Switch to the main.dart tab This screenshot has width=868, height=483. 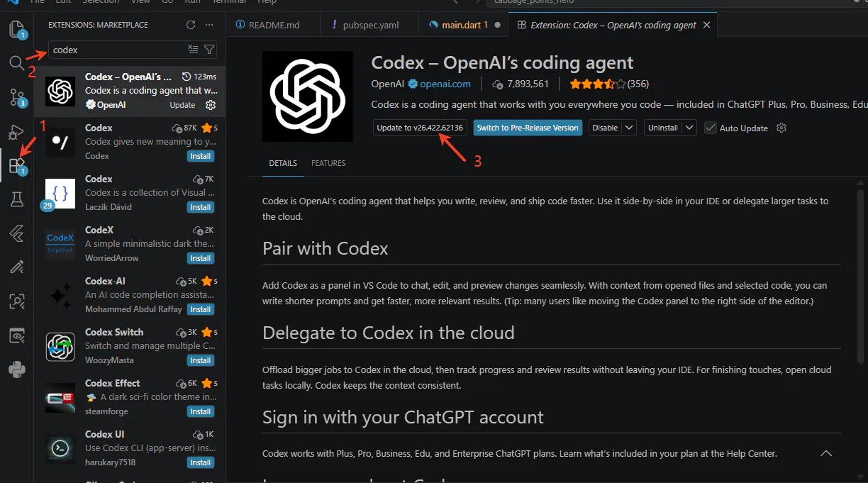(464, 25)
